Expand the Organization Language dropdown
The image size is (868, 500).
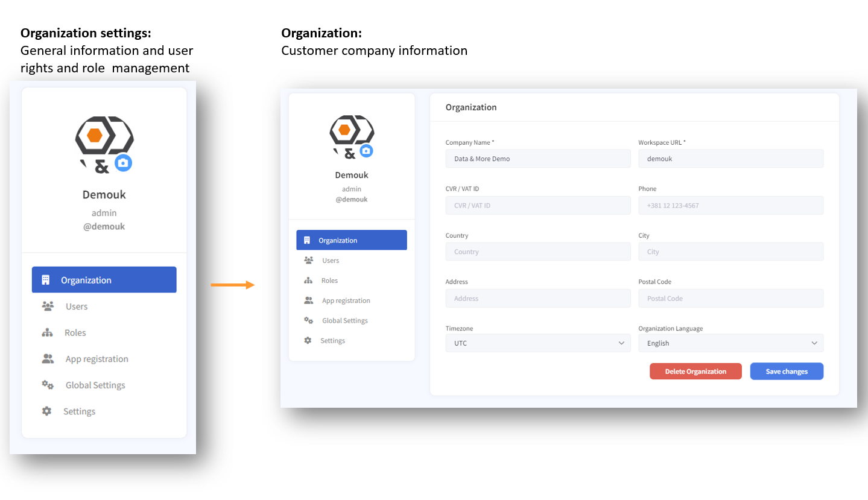coord(731,343)
